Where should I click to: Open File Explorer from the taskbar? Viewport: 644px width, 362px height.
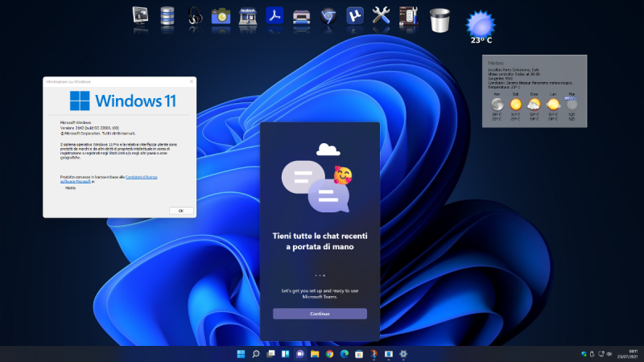(x=315, y=354)
